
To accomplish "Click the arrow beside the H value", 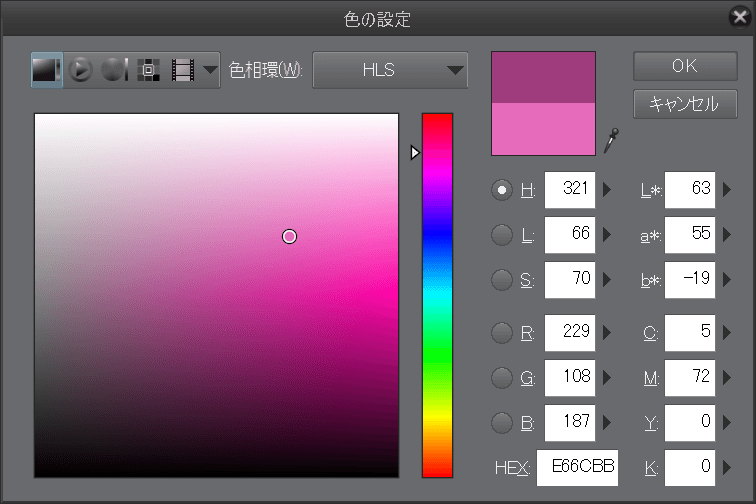I will coord(607,190).
